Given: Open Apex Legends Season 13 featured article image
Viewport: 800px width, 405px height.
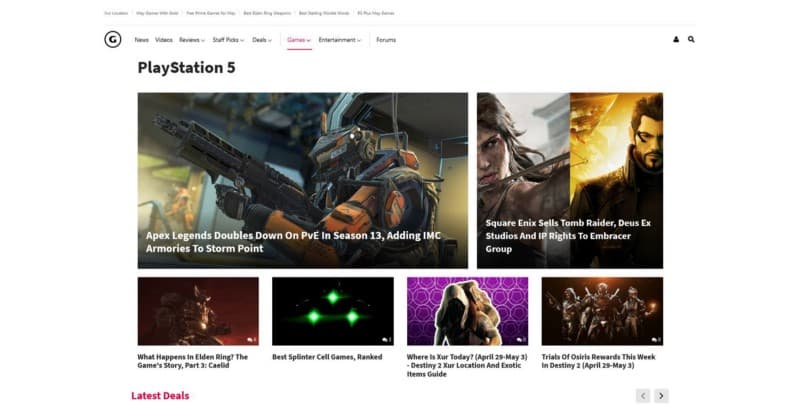Looking at the screenshot, I should [x=303, y=181].
